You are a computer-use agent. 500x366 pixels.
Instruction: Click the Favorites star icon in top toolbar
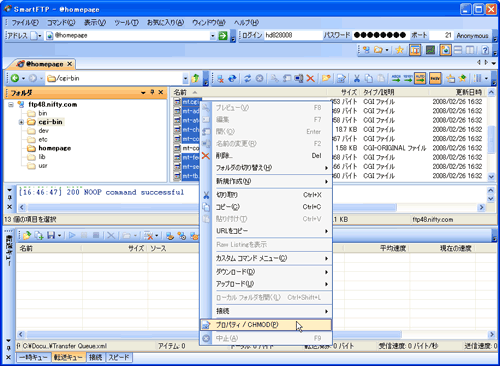(399, 50)
